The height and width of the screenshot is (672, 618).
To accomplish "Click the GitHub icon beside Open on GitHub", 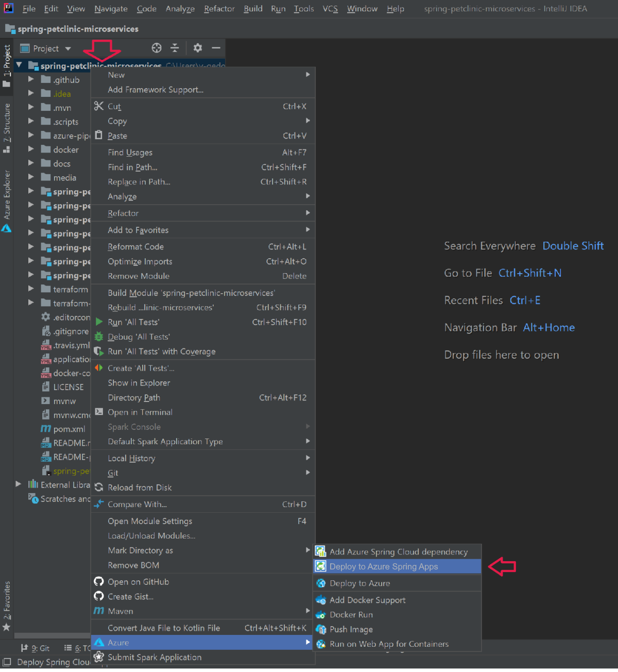I will (99, 581).
